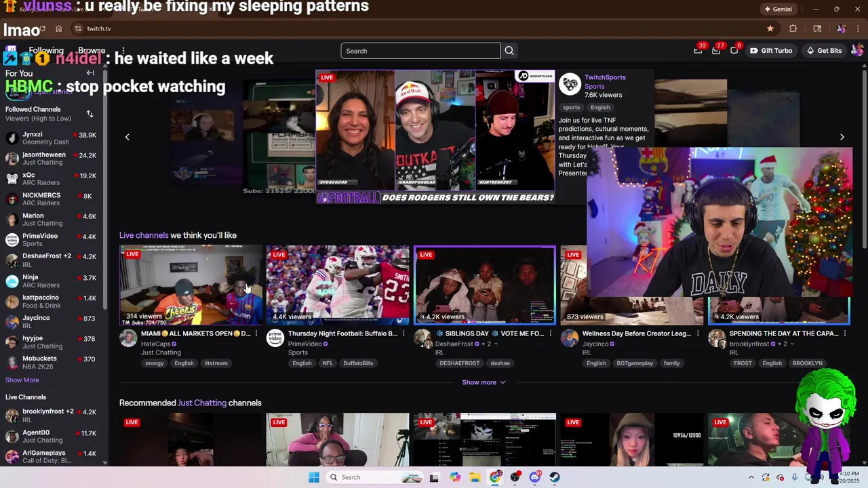Open Task View on the taskbar

pyautogui.click(x=434, y=477)
